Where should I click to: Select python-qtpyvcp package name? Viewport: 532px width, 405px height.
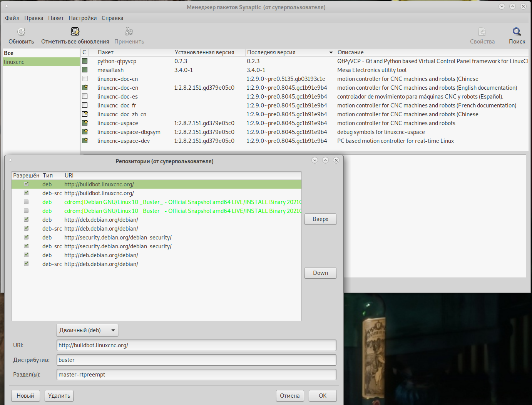[x=117, y=61]
